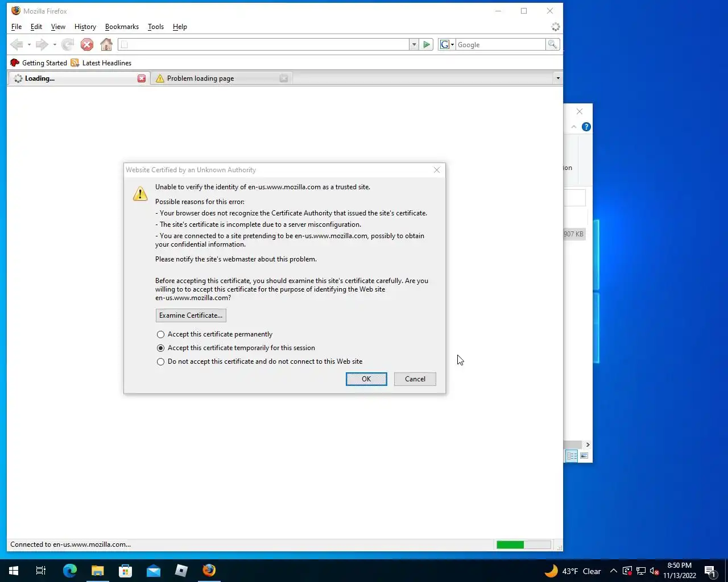Open the File menu

click(x=16, y=27)
